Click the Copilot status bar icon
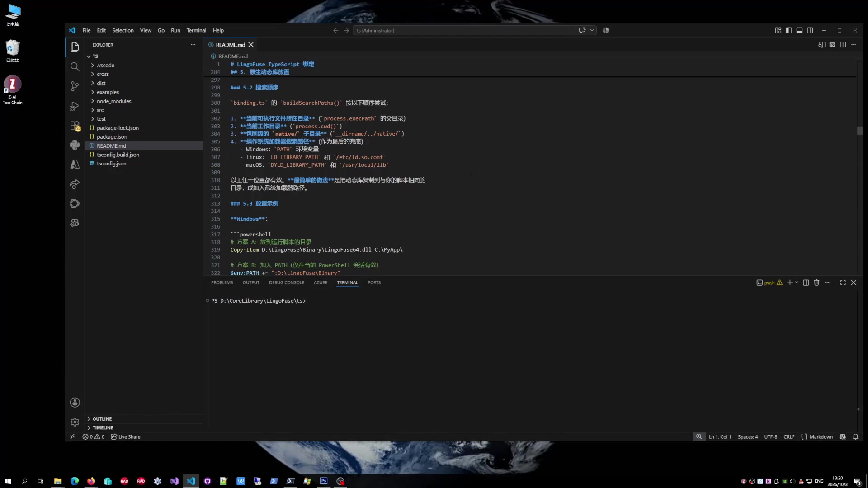868x488 pixels. [x=843, y=437]
